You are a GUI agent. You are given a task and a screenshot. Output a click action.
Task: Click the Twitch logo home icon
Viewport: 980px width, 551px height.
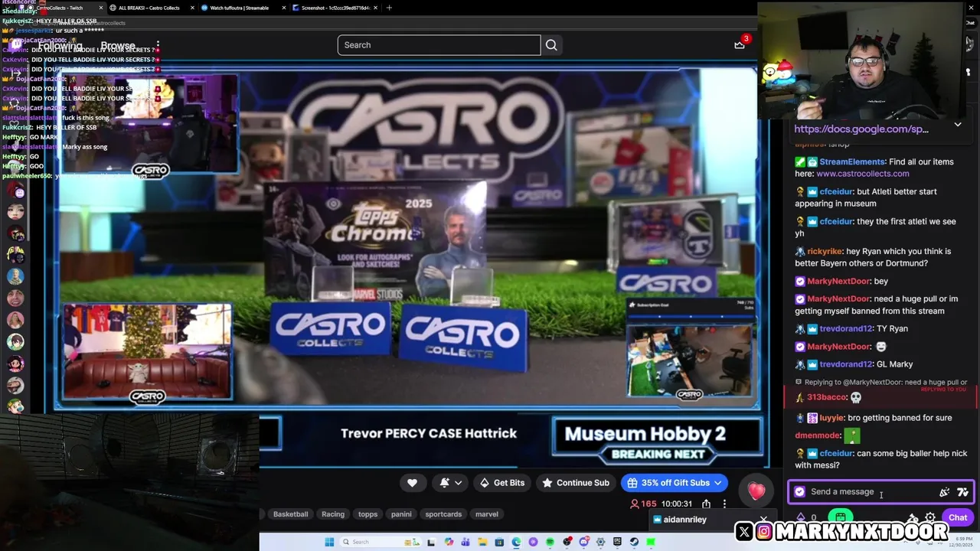point(16,45)
